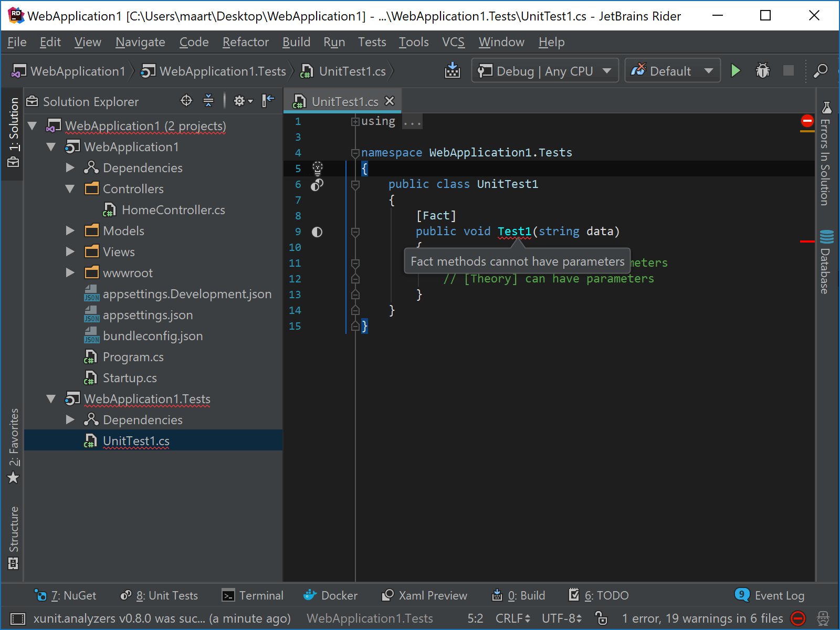The image size is (840, 630).
Task: Click the Test1 method name with error underline
Action: [514, 232]
